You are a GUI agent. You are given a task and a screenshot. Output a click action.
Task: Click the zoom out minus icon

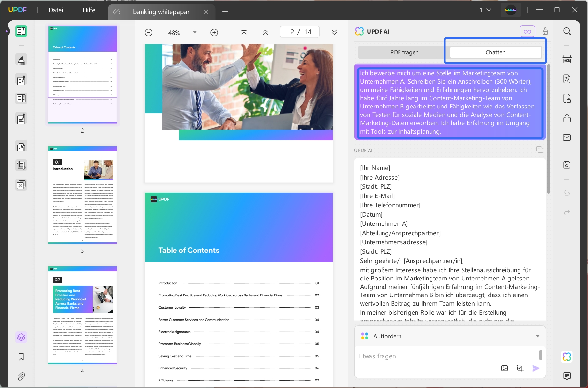(149, 33)
